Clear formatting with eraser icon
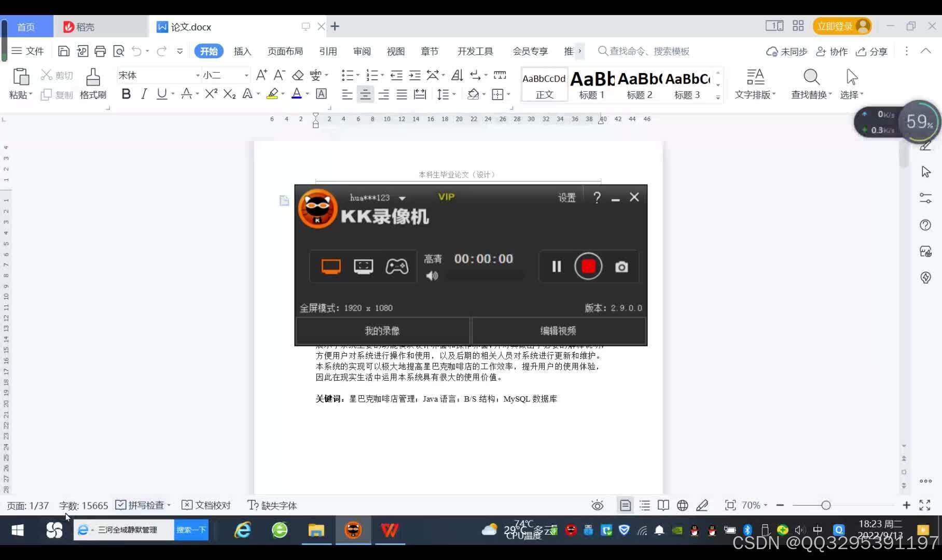Screen dimensions: 942x560 pyautogui.click(x=298, y=75)
